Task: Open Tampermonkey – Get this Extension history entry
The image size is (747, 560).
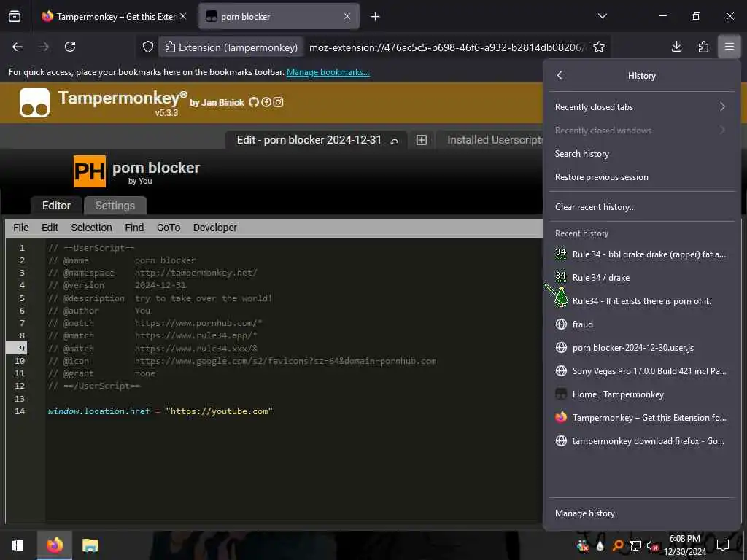Action: 642,418
